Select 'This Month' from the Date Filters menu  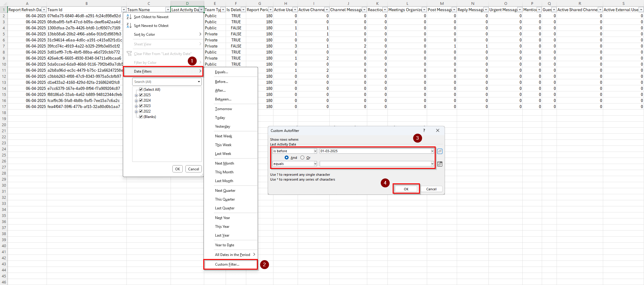pos(224,172)
